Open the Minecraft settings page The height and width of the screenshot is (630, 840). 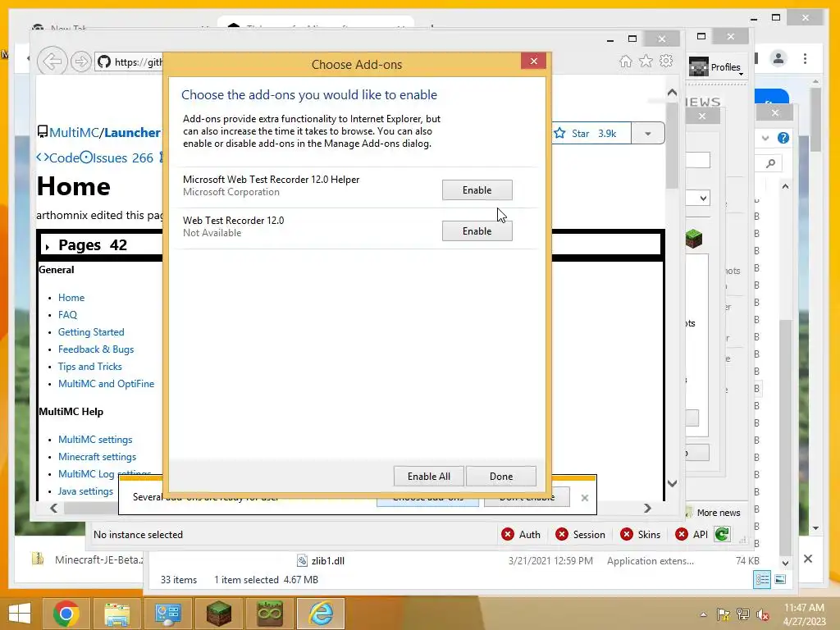pyautogui.click(x=97, y=456)
